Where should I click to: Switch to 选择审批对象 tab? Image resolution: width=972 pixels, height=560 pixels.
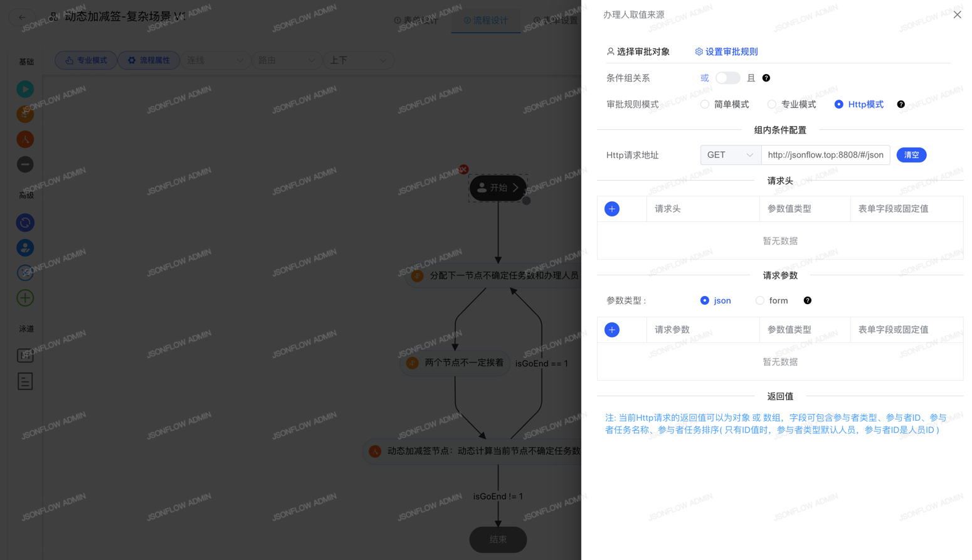tap(638, 51)
